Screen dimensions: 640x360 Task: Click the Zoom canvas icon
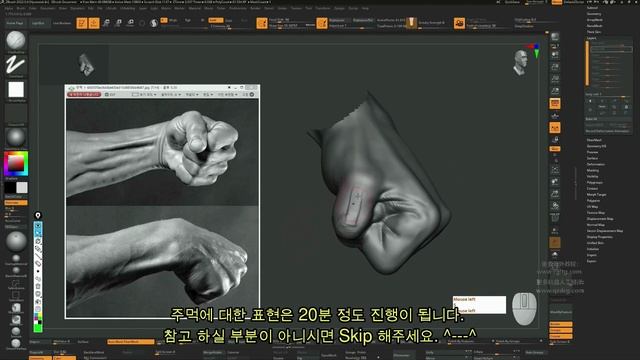555,67
